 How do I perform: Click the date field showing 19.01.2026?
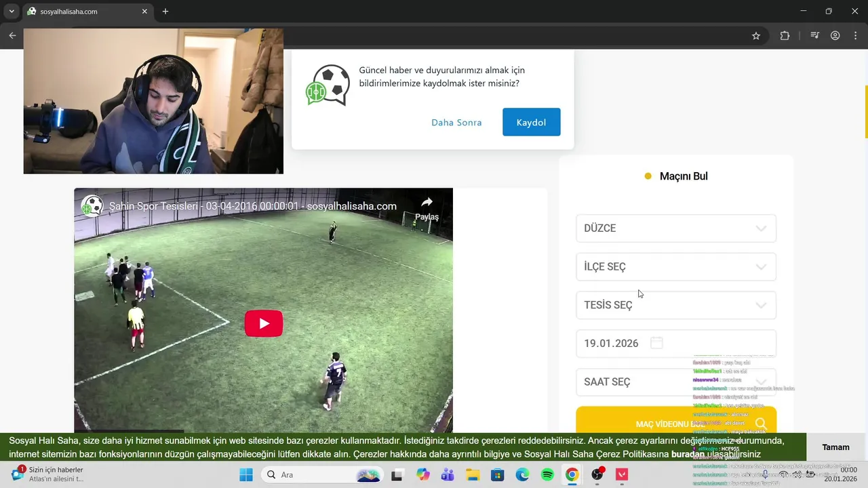click(675, 344)
